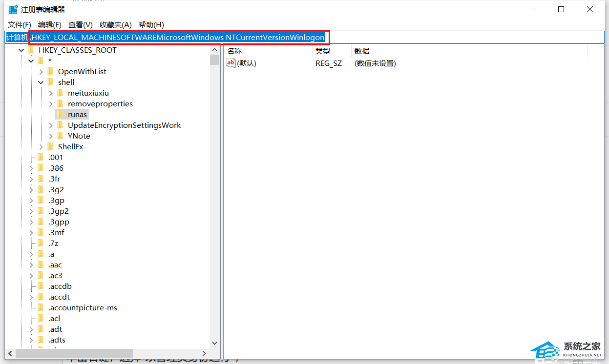This screenshot has height=364, width=609.
Task: Click the .7z folder icon
Action: click(x=41, y=243)
